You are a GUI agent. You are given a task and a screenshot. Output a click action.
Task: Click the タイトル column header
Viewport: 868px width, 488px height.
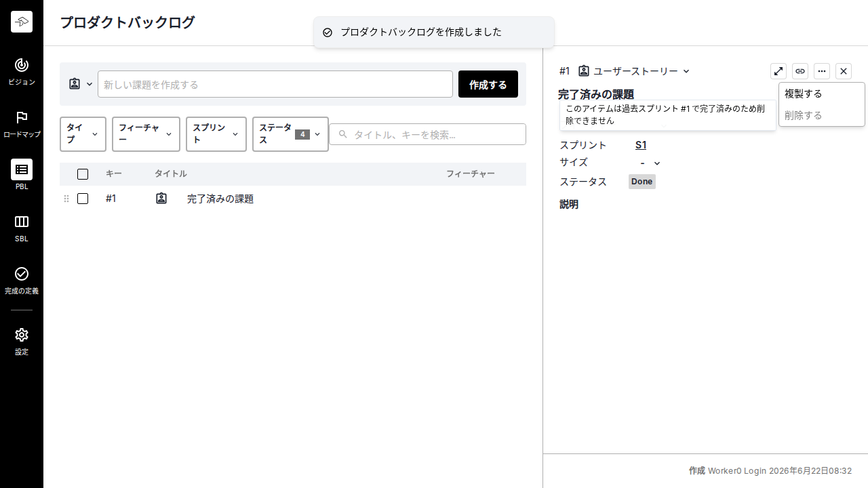171,174
